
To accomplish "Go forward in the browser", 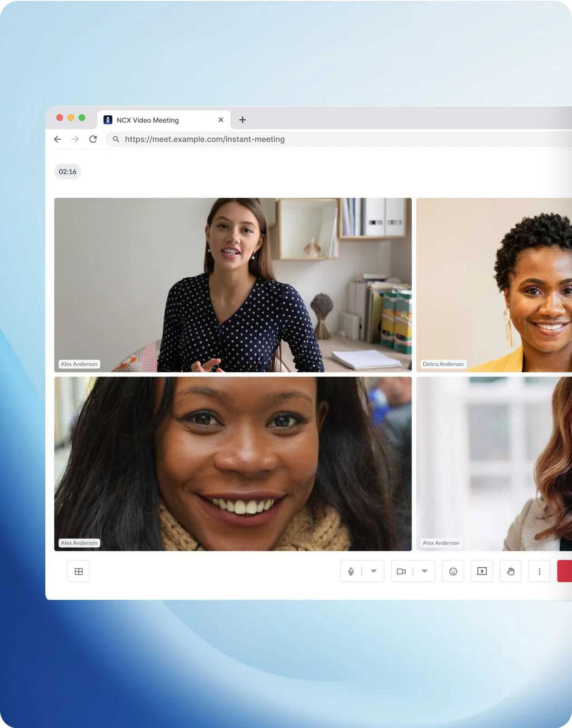I will 75,139.
